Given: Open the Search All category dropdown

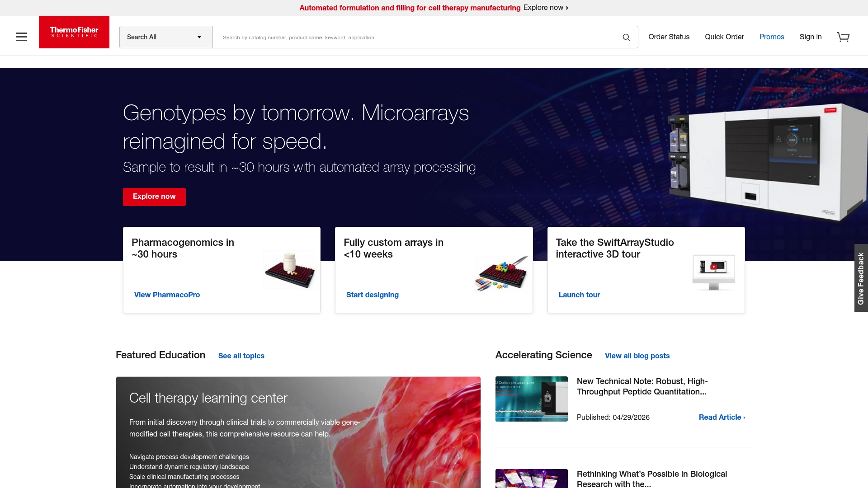Looking at the screenshot, I should click(165, 37).
